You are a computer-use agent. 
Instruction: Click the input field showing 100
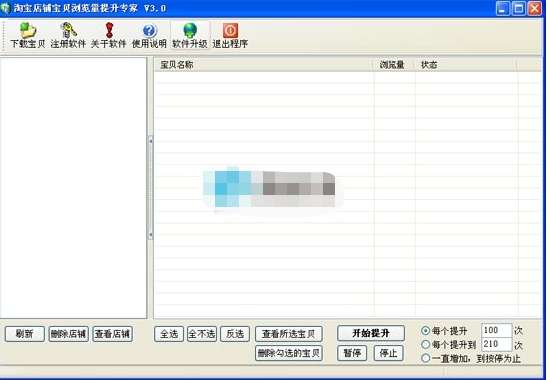pos(496,330)
